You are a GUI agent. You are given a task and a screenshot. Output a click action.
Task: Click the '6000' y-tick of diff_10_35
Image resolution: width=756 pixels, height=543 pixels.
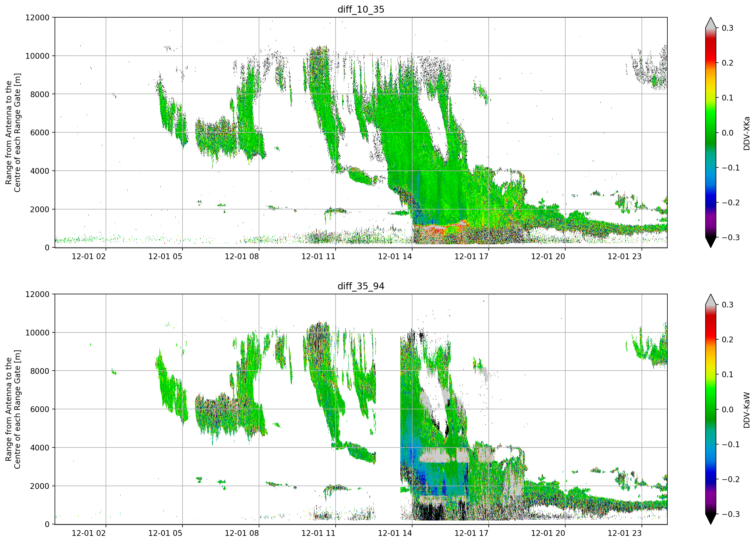click(40, 132)
